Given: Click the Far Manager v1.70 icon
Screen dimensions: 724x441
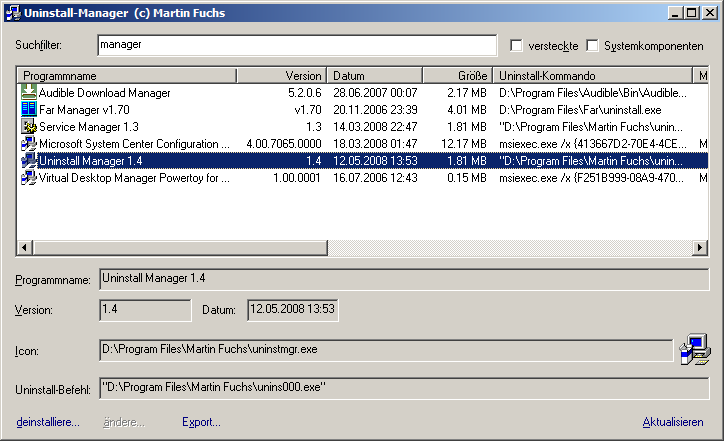Looking at the screenshot, I should pos(29,109).
